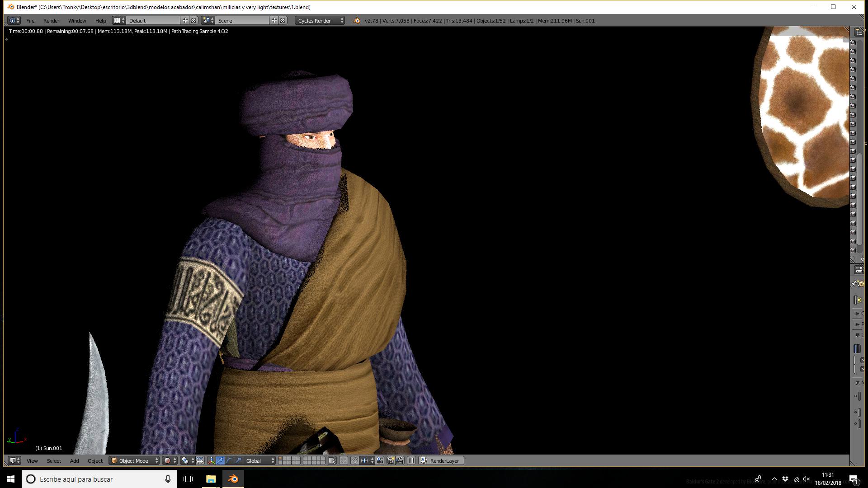Open the Windows Start menu

point(11,479)
